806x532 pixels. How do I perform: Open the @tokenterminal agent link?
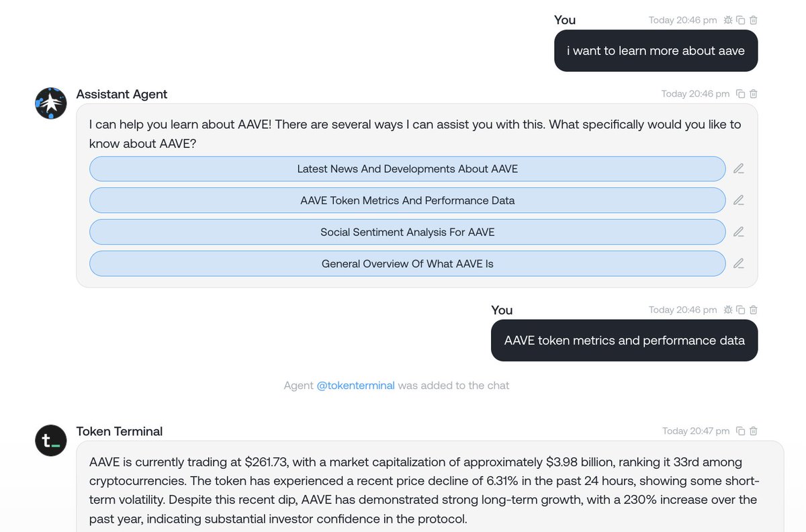point(355,386)
